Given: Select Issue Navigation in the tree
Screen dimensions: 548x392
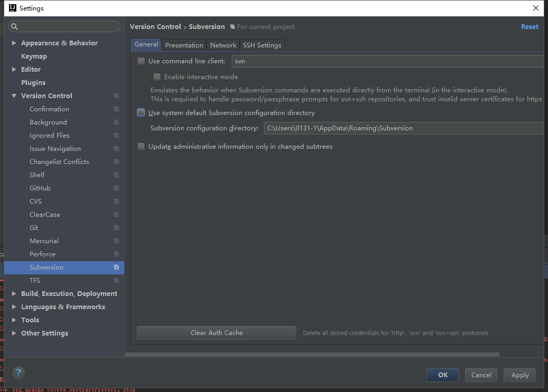Looking at the screenshot, I should click(x=55, y=149).
